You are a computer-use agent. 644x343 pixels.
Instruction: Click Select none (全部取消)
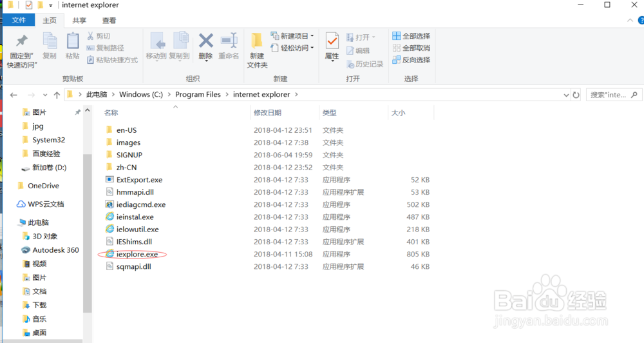[x=411, y=48]
